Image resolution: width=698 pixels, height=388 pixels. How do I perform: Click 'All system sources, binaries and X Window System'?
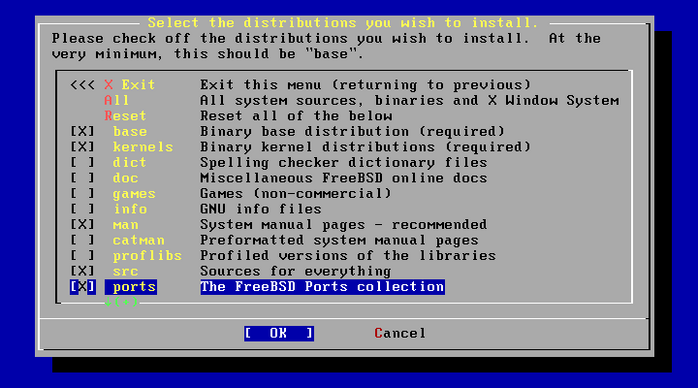(x=410, y=101)
